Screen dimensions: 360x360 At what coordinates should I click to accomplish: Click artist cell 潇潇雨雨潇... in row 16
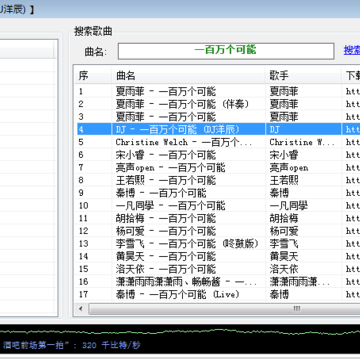tap(300, 281)
